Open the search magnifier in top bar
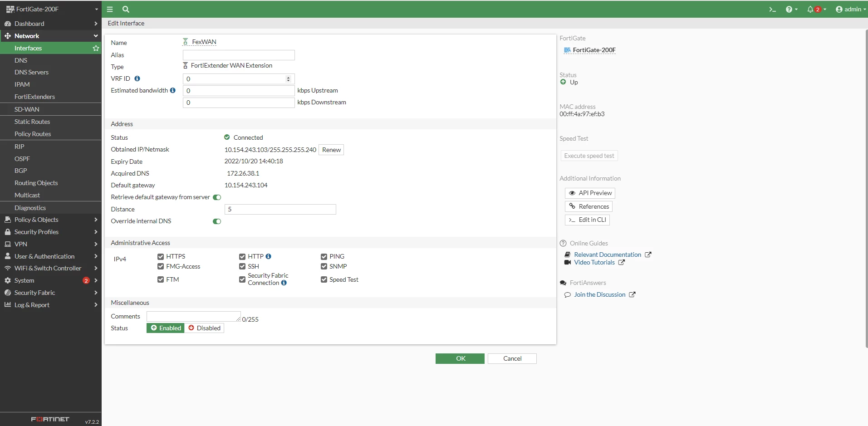Image resolution: width=868 pixels, height=426 pixels. tap(126, 9)
